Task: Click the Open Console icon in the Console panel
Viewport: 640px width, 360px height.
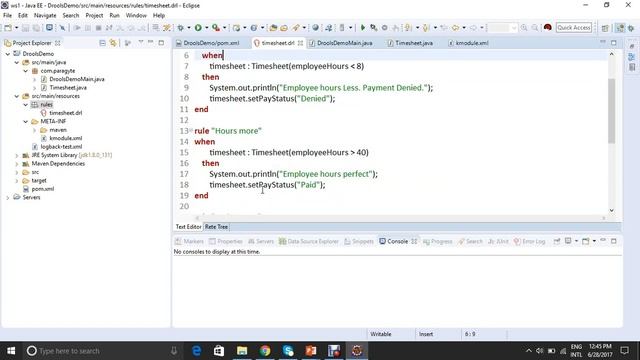Action: point(586,241)
